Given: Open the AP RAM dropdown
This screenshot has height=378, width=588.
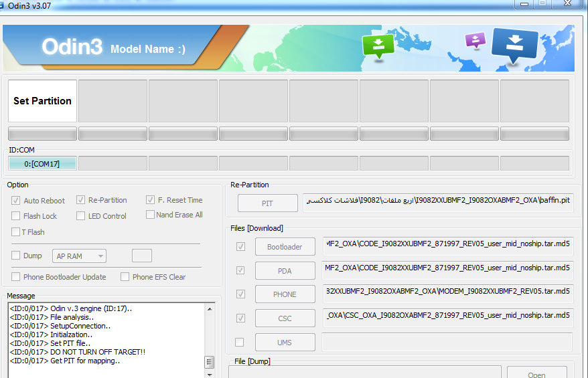Looking at the screenshot, I should click(x=79, y=256).
